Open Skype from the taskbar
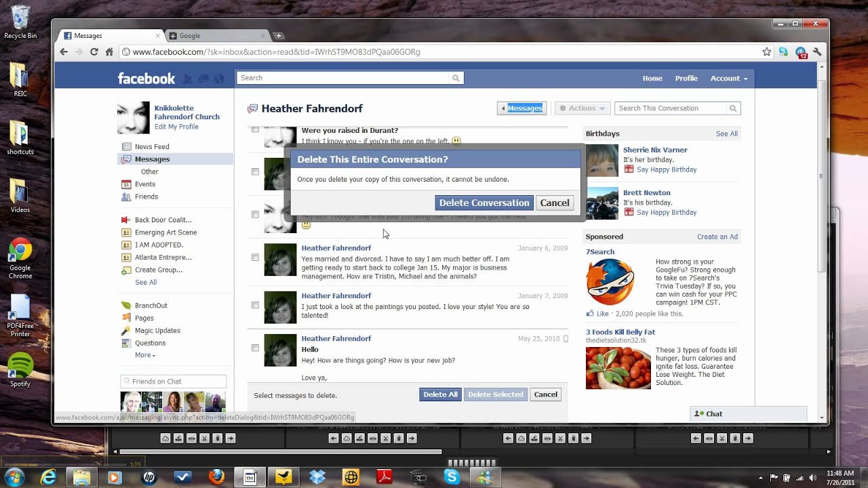The height and width of the screenshot is (488, 868). (452, 477)
